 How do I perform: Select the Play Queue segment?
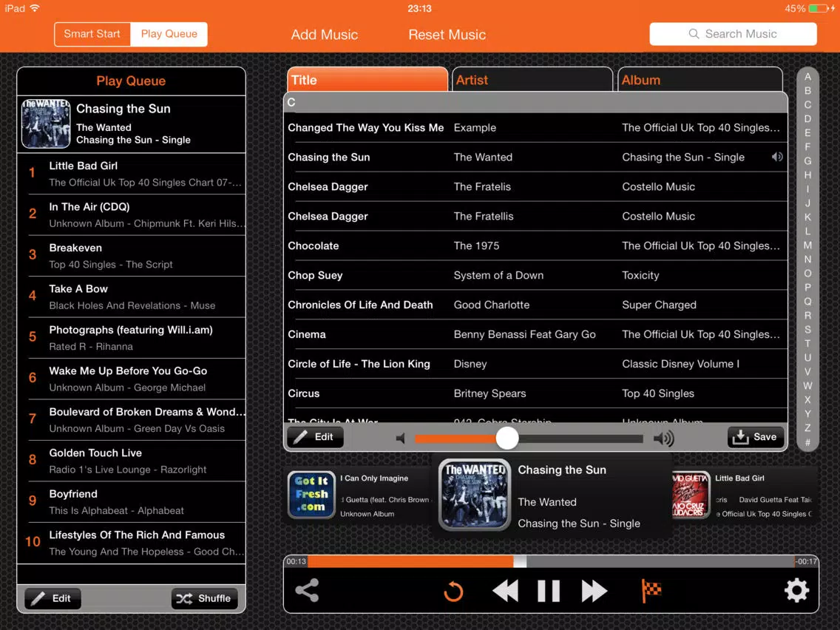(169, 34)
